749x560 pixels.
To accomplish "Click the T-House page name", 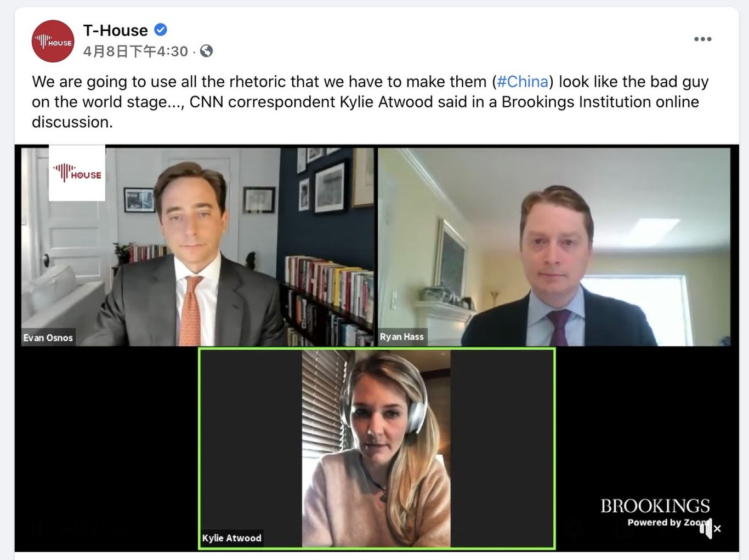I will [x=116, y=30].
